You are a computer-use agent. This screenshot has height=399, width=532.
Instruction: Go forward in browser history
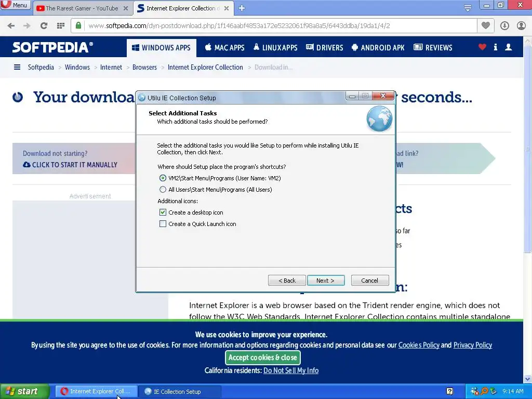[27, 26]
